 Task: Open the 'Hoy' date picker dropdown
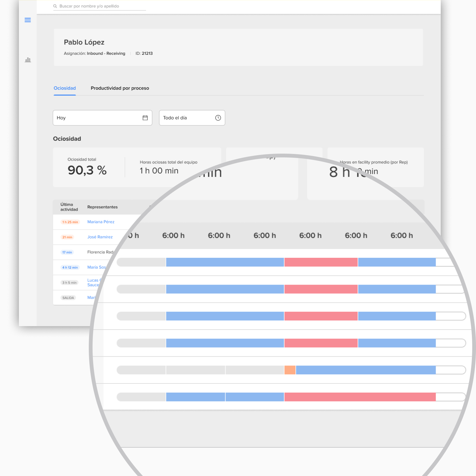coord(102,118)
